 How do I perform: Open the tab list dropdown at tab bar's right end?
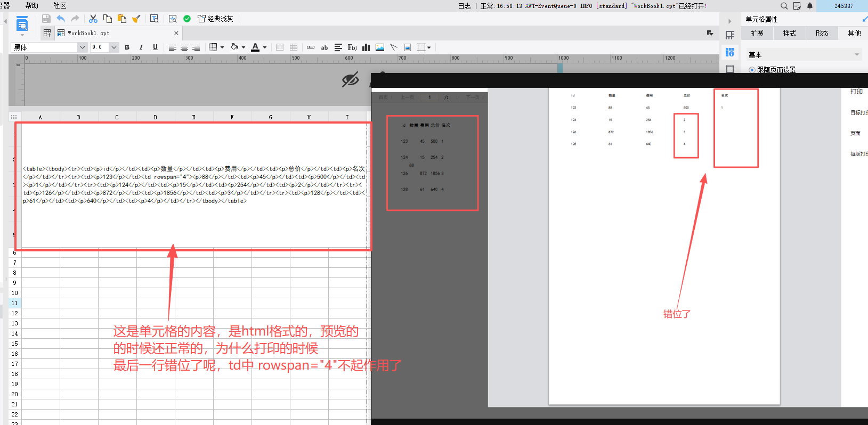(x=710, y=33)
